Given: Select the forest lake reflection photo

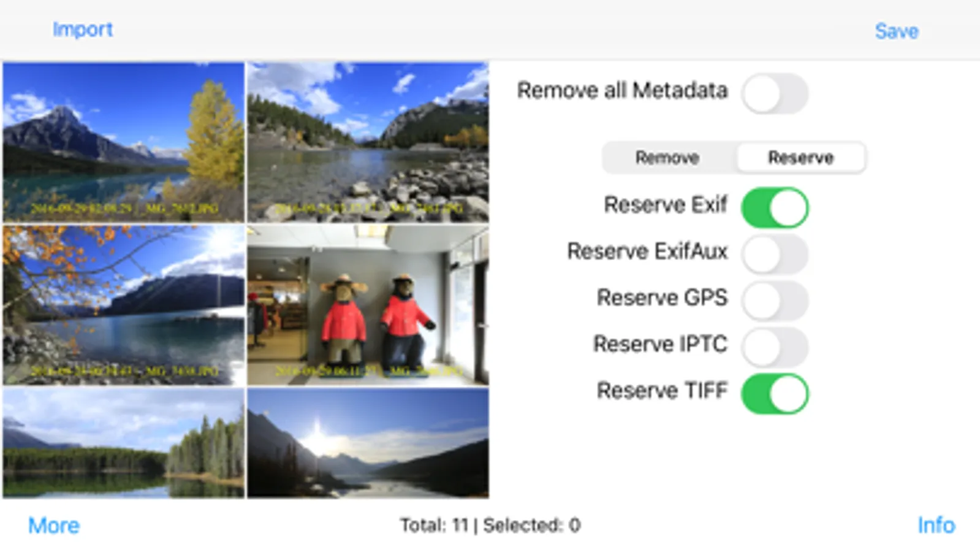Looking at the screenshot, I should [x=124, y=442].
